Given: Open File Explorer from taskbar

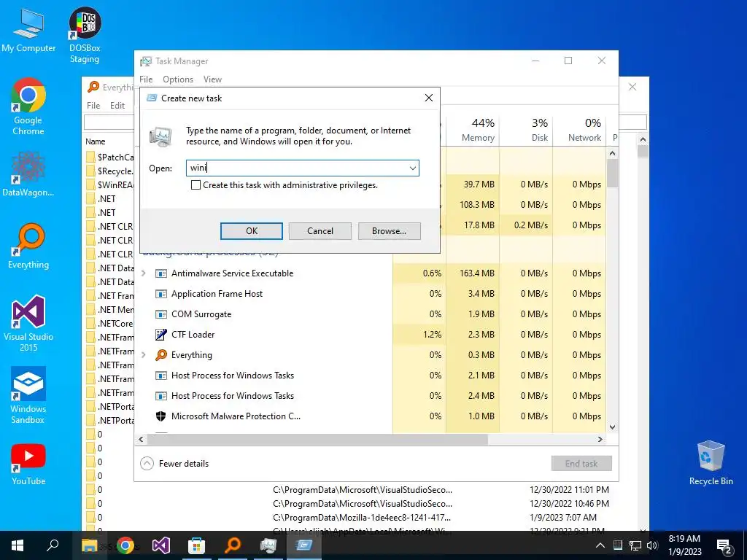Looking at the screenshot, I should (x=89, y=545).
